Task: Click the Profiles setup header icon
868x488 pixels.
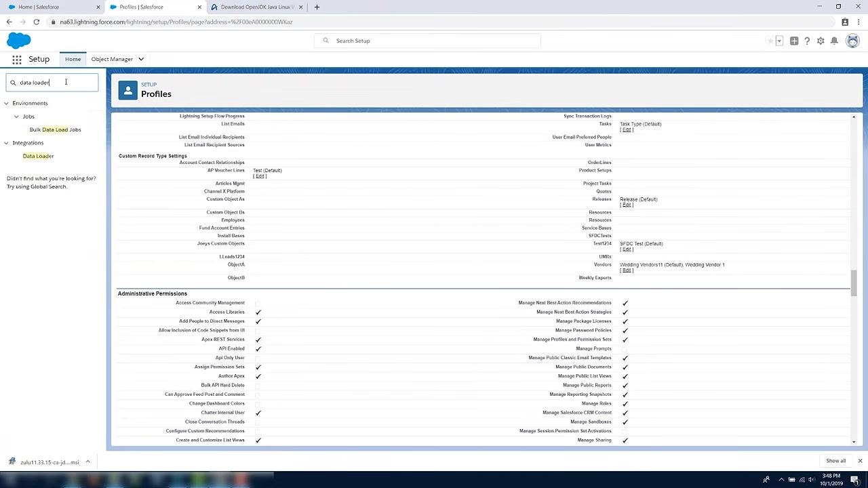Action: pyautogui.click(x=127, y=90)
